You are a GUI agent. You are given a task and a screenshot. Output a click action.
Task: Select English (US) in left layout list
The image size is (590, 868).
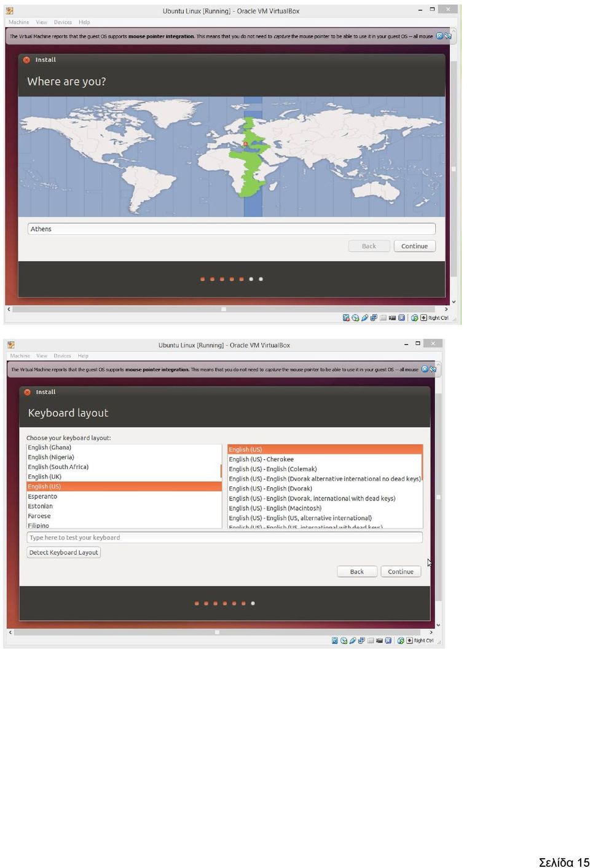click(124, 486)
